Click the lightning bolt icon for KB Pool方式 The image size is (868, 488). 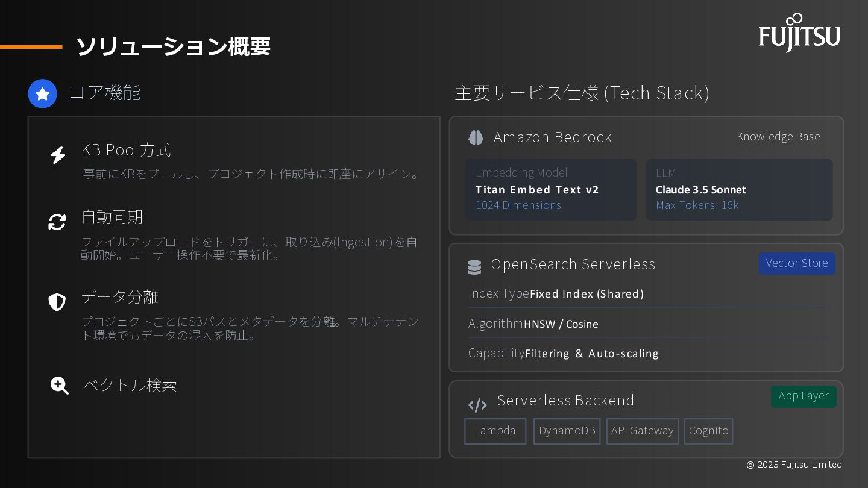click(58, 155)
